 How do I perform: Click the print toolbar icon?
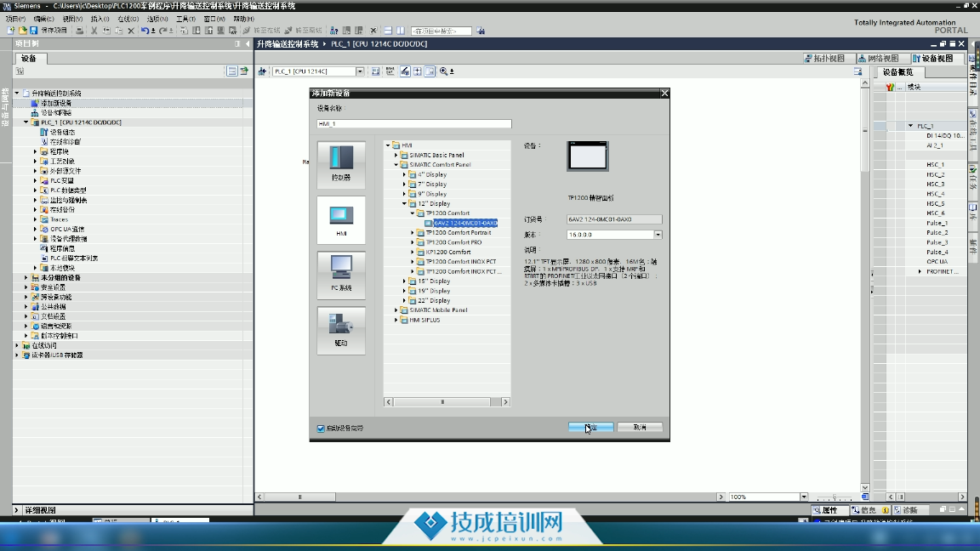79,30
